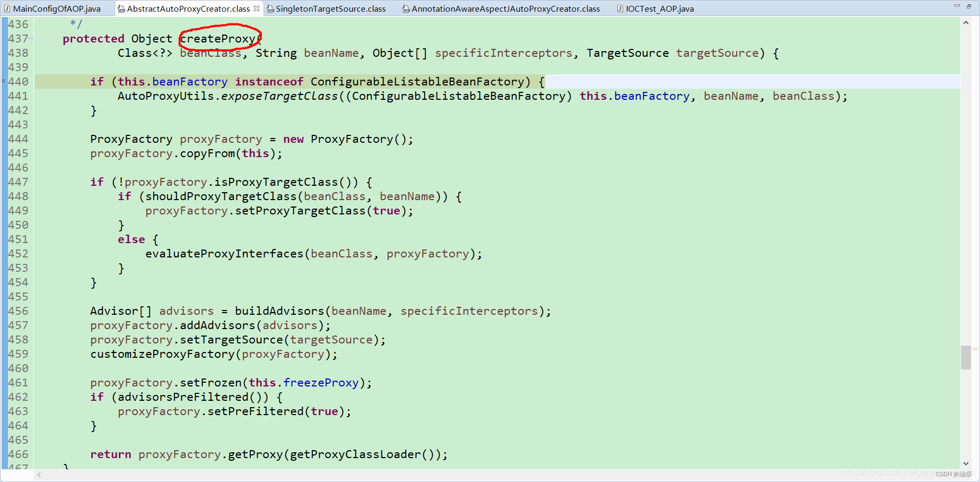Click 'customizeProxyFactory' on line 459
This screenshot has height=482, width=980.
point(162,354)
